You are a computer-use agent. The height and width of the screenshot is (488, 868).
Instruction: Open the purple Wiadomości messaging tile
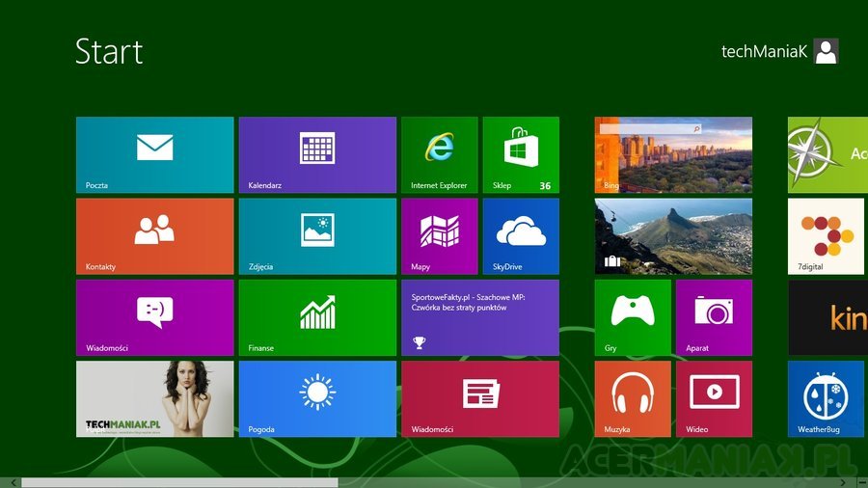(155, 317)
